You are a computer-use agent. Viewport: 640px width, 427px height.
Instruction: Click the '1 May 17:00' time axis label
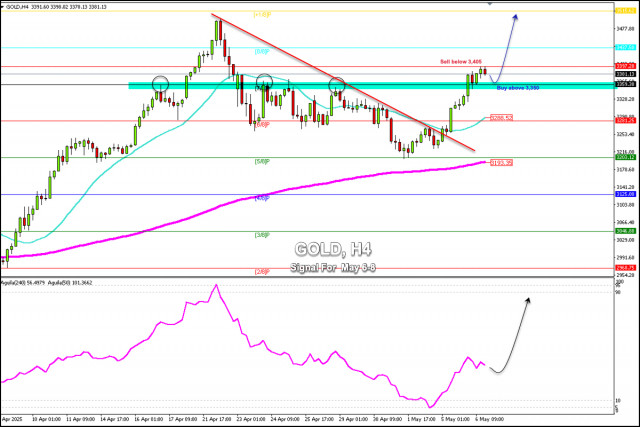pos(421,419)
